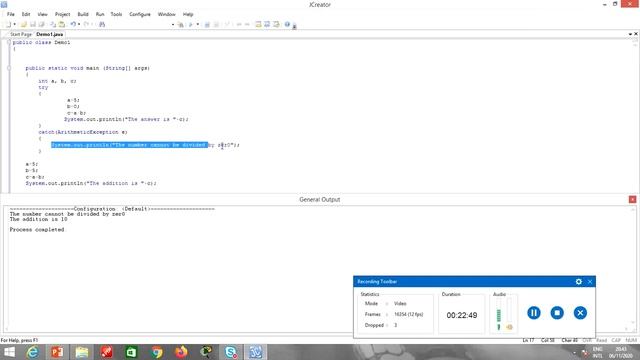The width and height of the screenshot is (640, 360).
Task: Click the New file toolbar icon
Action: coord(8,24)
